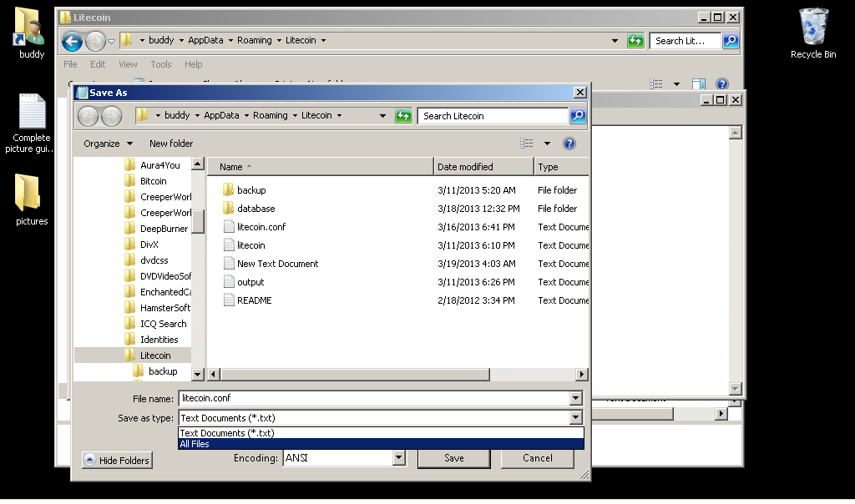Click the horizontal scrollbar in file list
855x504 pixels.
point(355,375)
